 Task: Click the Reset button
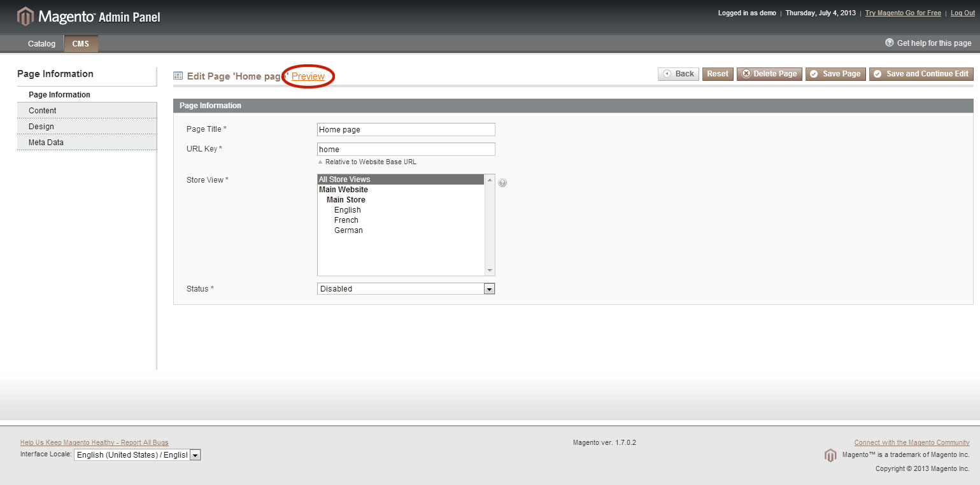pos(718,74)
